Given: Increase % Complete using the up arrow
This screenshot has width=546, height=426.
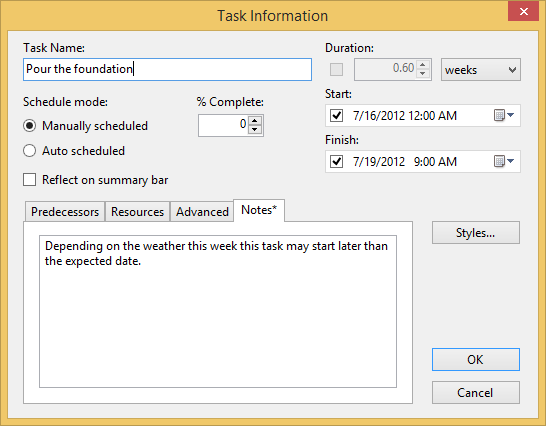Looking at the screenshot, I should pyautogui.click(x=255, y=121).
